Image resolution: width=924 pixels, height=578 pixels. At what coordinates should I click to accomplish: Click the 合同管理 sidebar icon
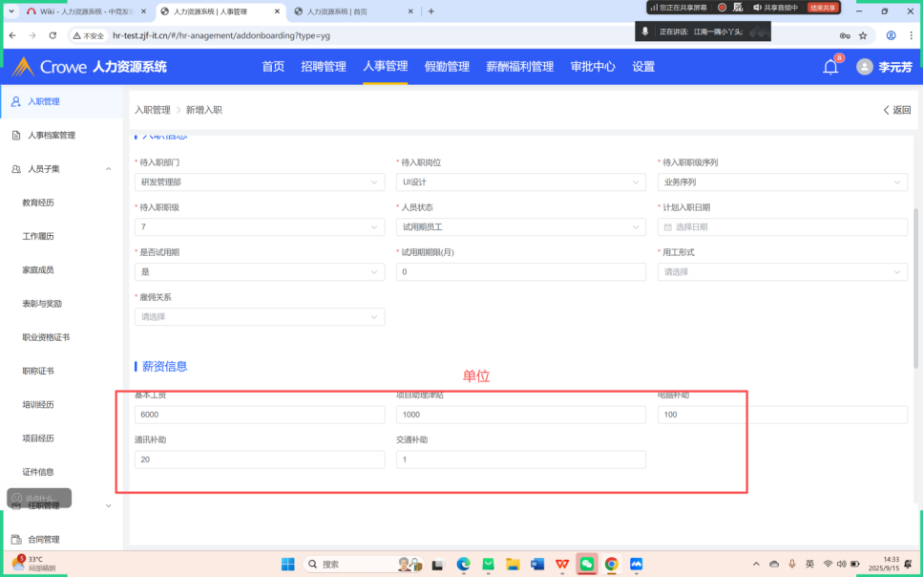click(x=16, y=539)
